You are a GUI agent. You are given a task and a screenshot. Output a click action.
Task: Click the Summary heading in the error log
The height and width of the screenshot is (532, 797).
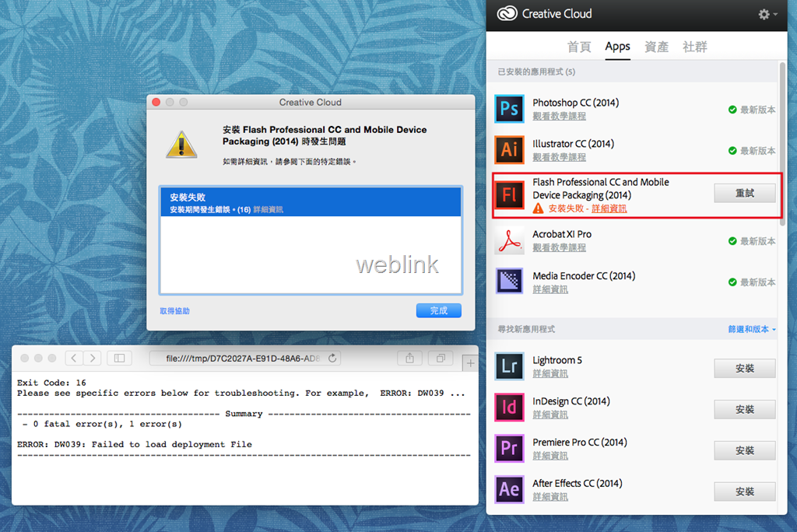[x=244, y=414]
